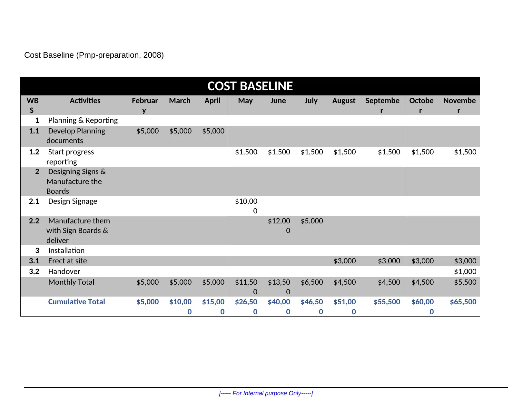Click the June column header
The width and height of the screenshot is (532, 411).
pos(278,101)
